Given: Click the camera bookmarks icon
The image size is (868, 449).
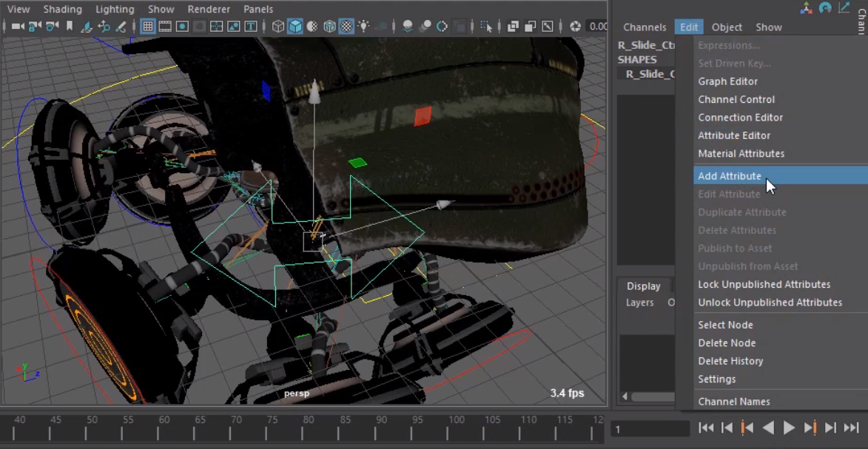Looking at the screenshot, I should point(70,27).
